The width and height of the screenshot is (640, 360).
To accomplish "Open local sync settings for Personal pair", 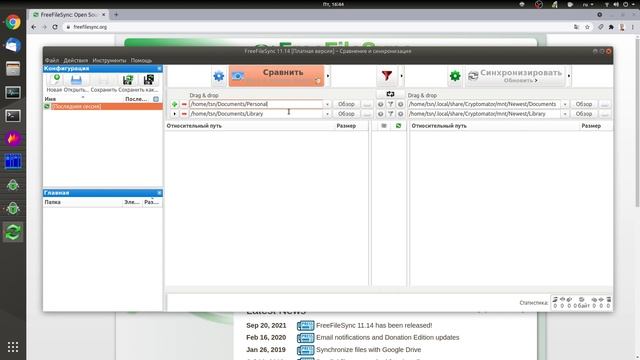I will (x=400, y=104).
